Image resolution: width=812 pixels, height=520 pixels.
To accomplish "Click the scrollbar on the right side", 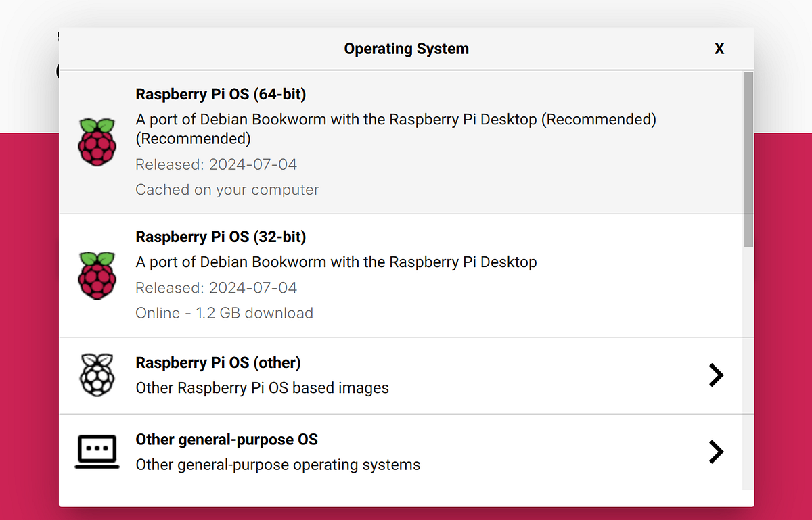I will (749, 156).
